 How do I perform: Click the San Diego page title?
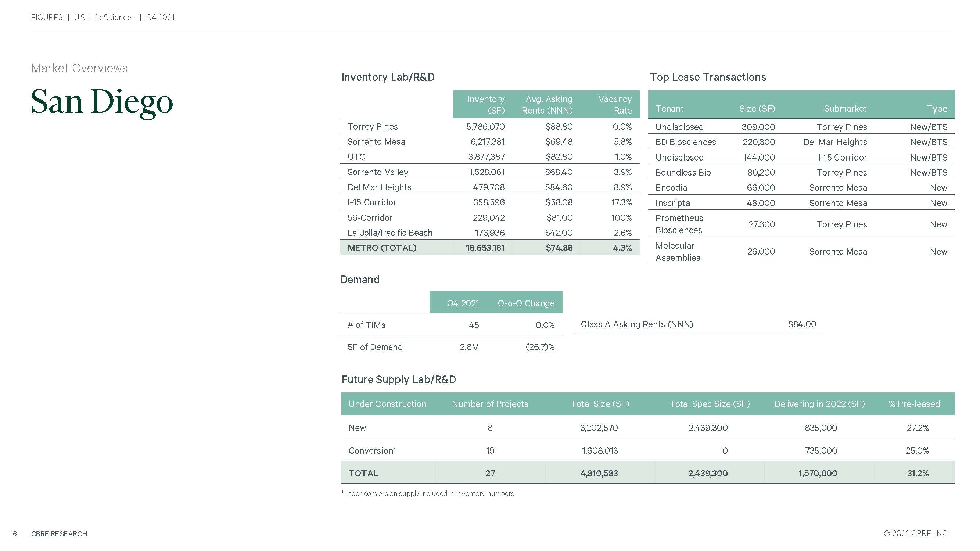tap(101, 102)
